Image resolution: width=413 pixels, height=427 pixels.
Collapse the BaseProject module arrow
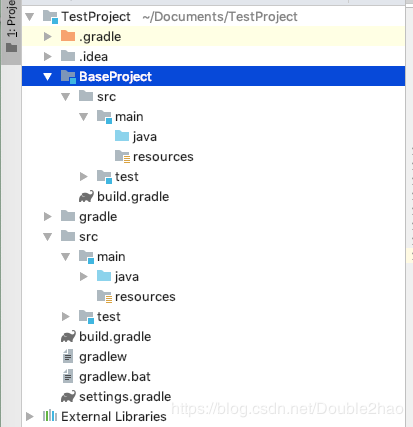coord(48,77)
